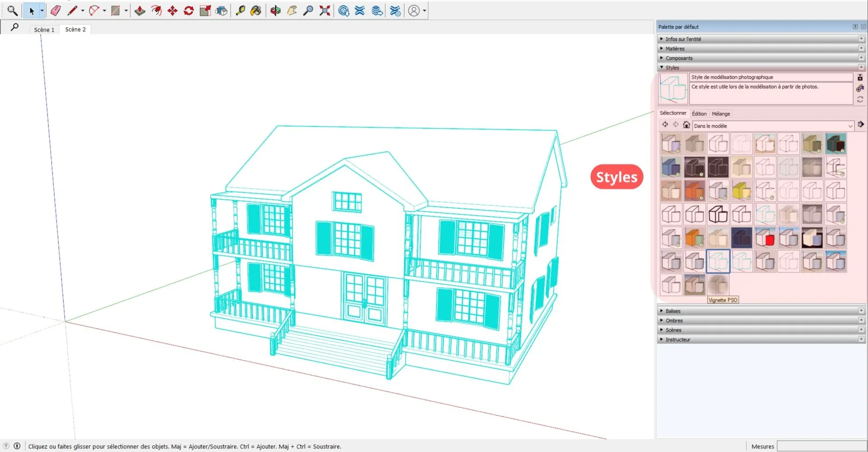
Task: Click the Mesures input field
Action: click(x=821, y=446)
